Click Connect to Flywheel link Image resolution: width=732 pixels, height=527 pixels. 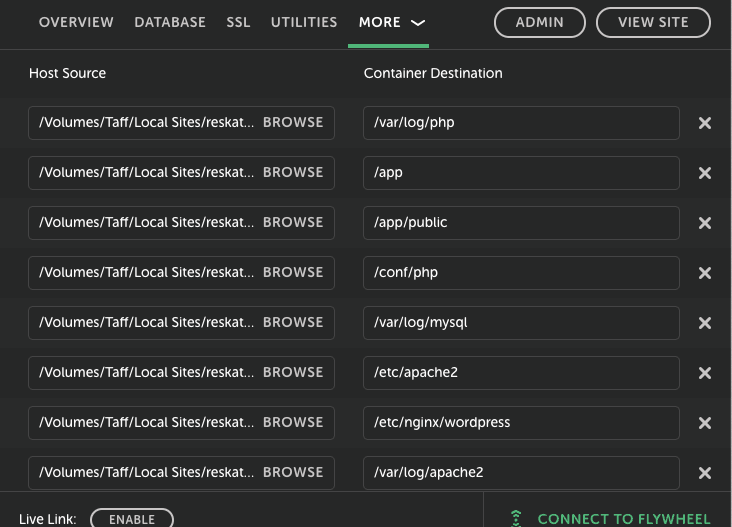(623, 519)
